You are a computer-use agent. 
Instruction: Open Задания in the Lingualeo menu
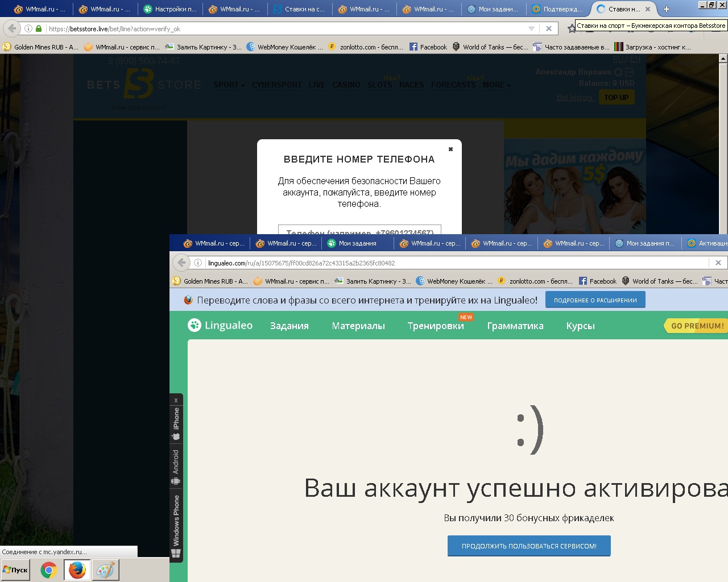pos(289,326)
